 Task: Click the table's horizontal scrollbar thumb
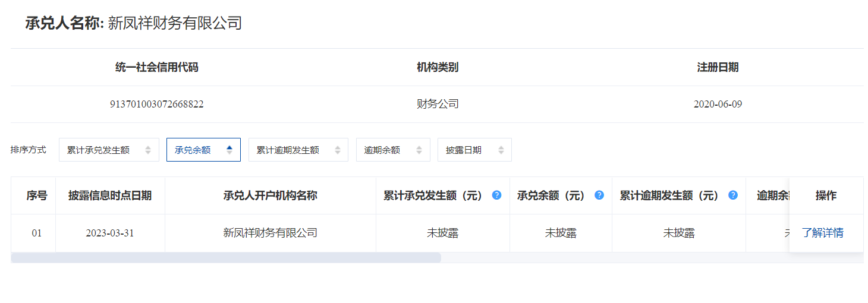tap(226, 258)
